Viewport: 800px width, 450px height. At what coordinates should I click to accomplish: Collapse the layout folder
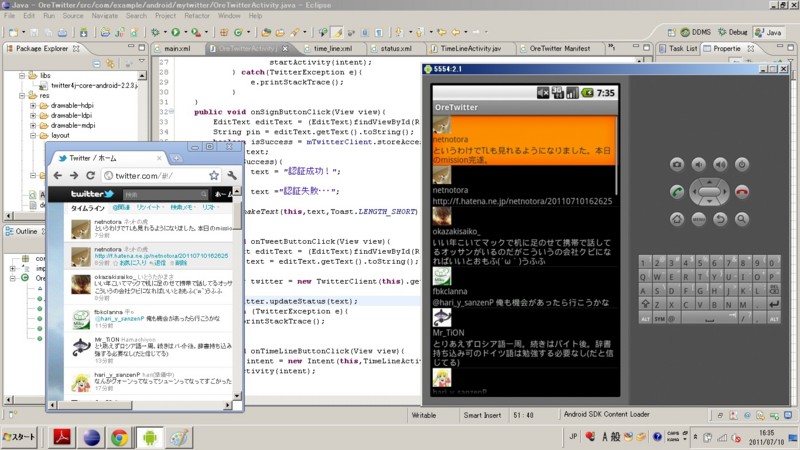33,135
